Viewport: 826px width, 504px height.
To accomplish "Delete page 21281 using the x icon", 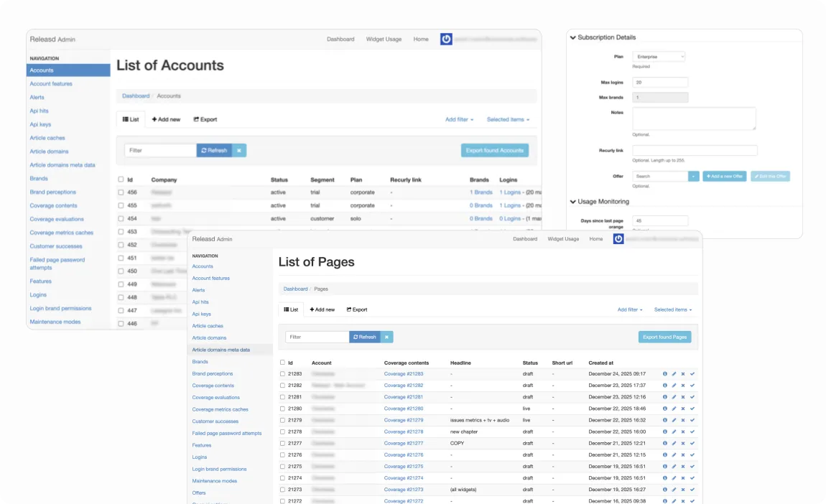I will (684, 397).
